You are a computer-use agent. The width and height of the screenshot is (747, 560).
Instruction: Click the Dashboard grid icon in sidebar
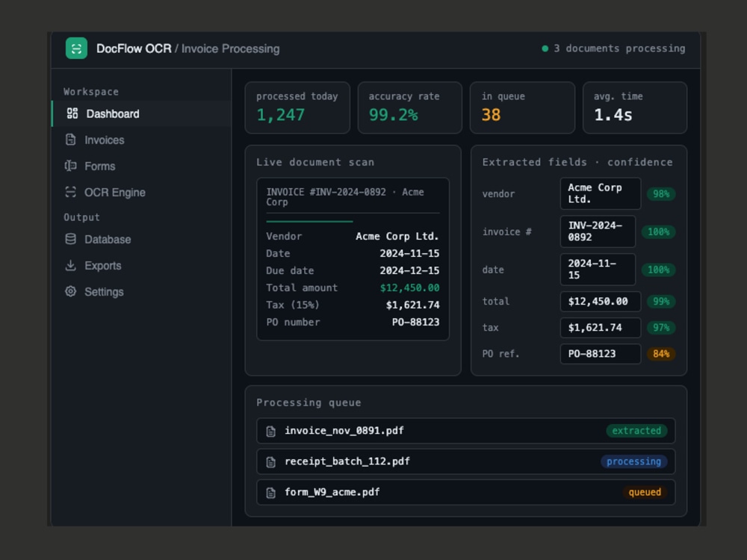coord(72,113)
